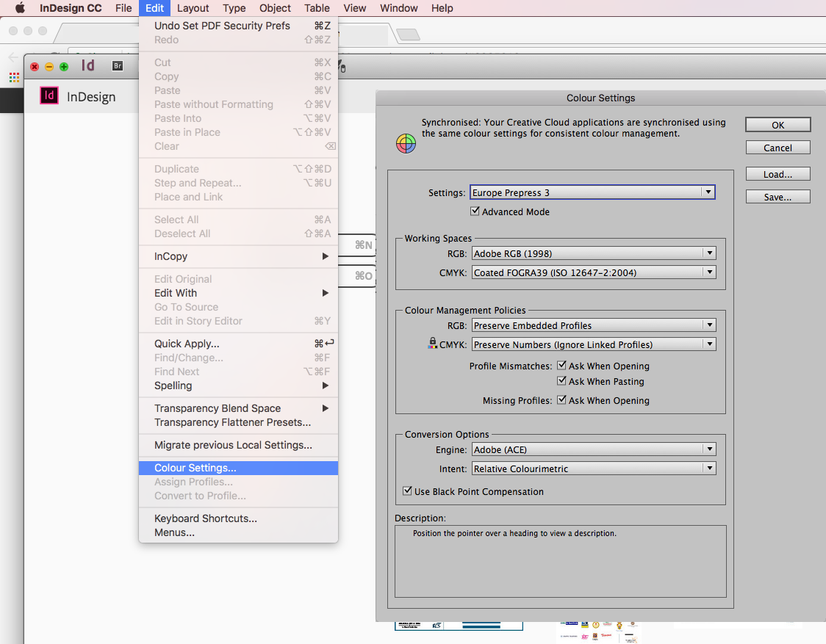Screen dimensions: 826x644
Task: Expand the Spelling submenu
Action: point(238,386)
